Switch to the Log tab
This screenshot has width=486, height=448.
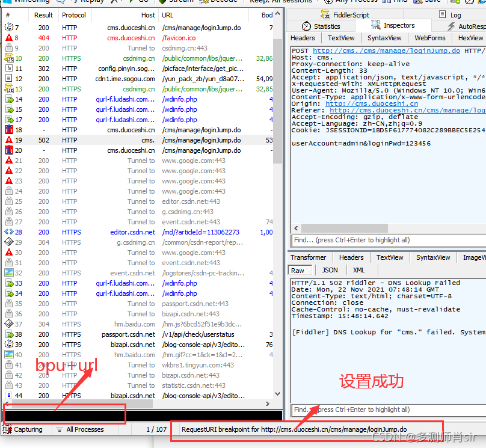point(451,14)
